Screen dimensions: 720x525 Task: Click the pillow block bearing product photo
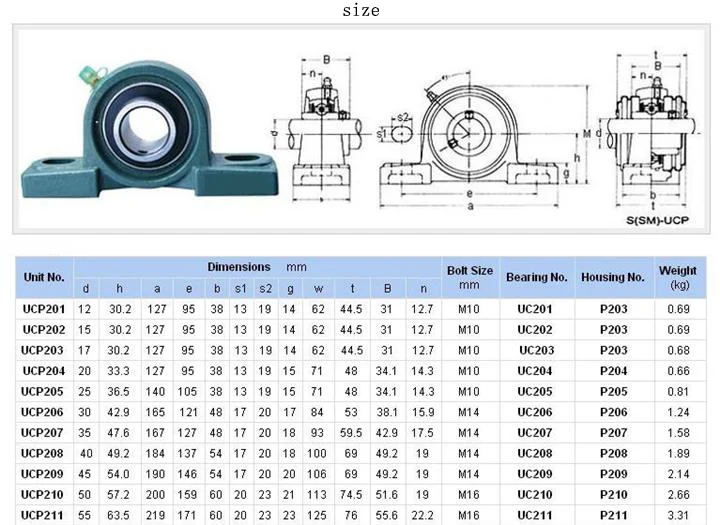point(149,130)
